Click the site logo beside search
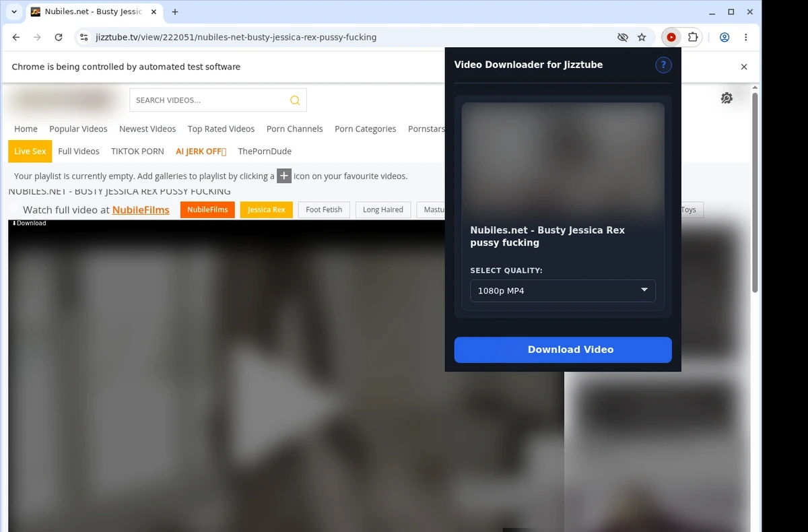Image resolution: width=808 pixels, height=532 pixels. point(62,100)
